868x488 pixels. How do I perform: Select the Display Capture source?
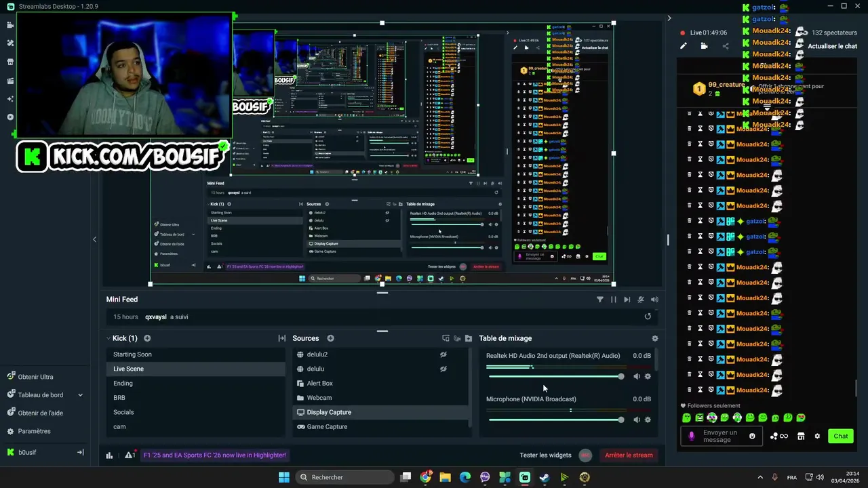380,412
